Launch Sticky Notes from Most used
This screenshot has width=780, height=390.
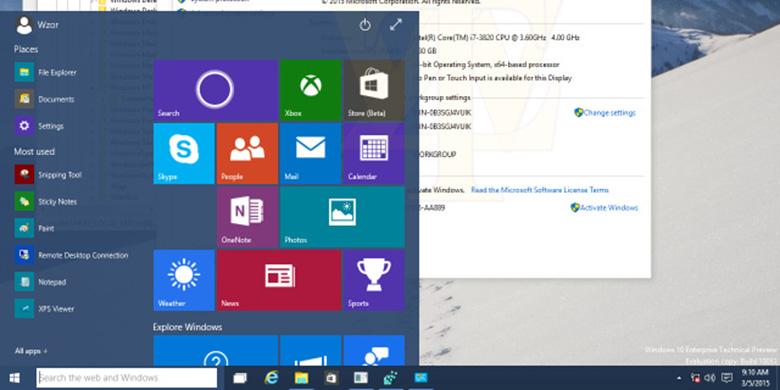(46, 202)
